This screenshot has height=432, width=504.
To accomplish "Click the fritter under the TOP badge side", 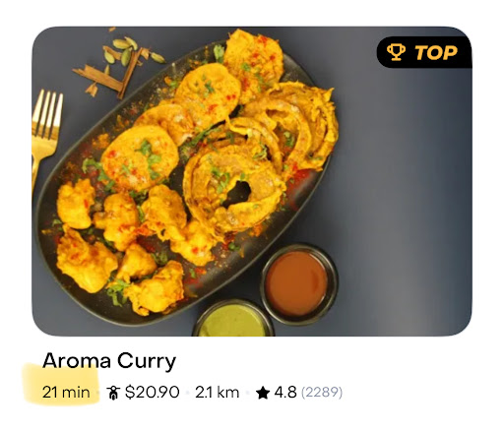I will click(253, 64).
